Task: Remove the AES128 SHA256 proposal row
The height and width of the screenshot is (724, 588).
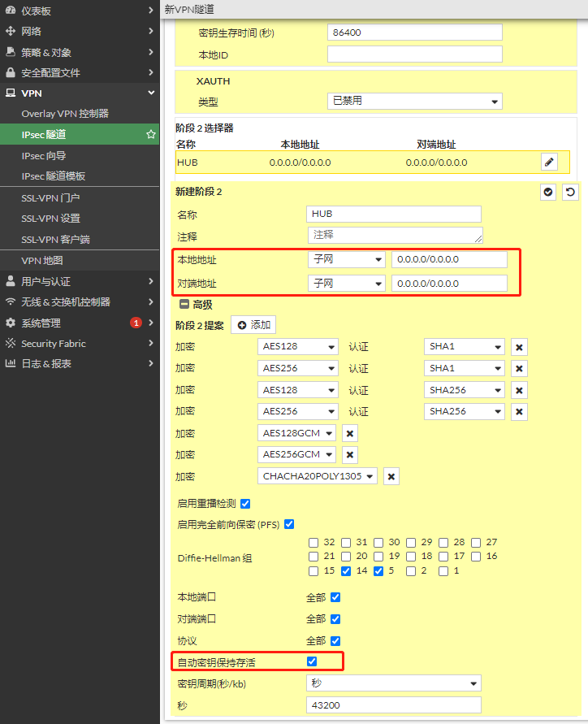Action: tap(519, 390)
